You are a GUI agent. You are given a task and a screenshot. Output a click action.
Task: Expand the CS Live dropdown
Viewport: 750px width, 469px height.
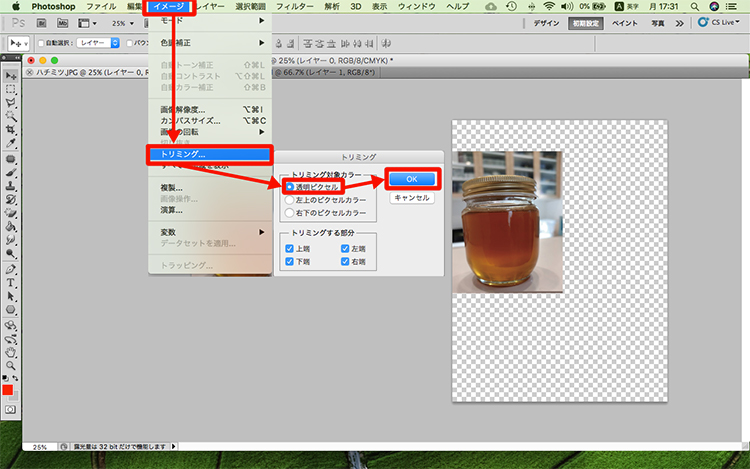pyautogui.click(x=719, y=22)
